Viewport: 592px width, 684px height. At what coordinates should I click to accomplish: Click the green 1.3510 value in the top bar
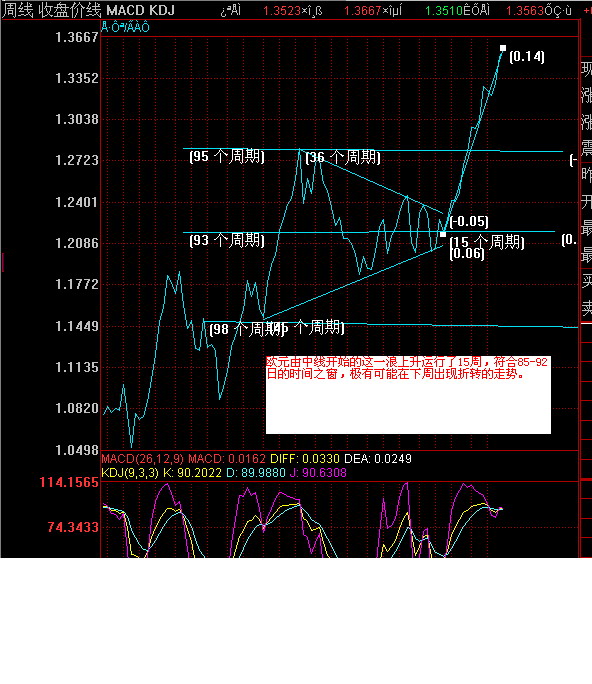point(444,11)
